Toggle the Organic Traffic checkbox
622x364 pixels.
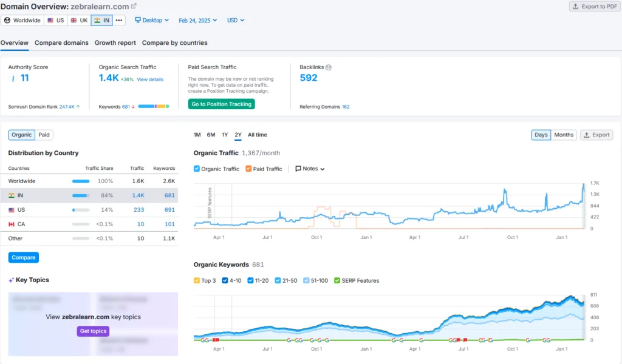197,169
